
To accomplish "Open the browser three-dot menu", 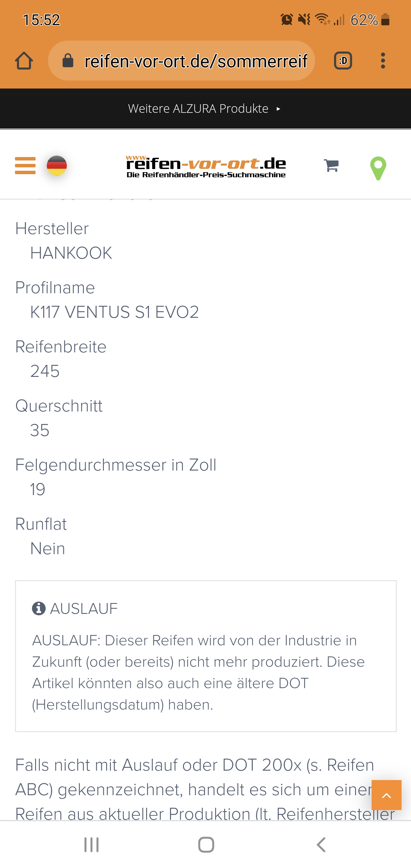I will [x=383, y=61].
